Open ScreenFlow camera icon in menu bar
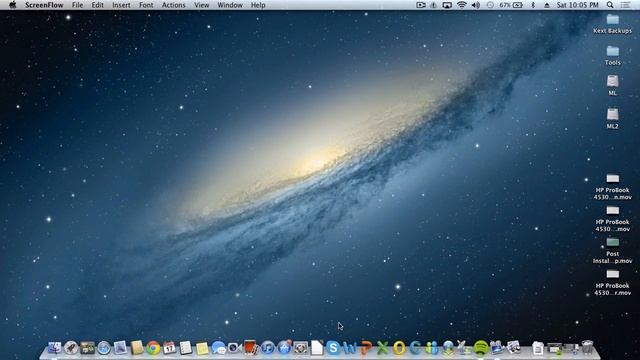This screenshot has height=360, width=640. tap(420, 5)
